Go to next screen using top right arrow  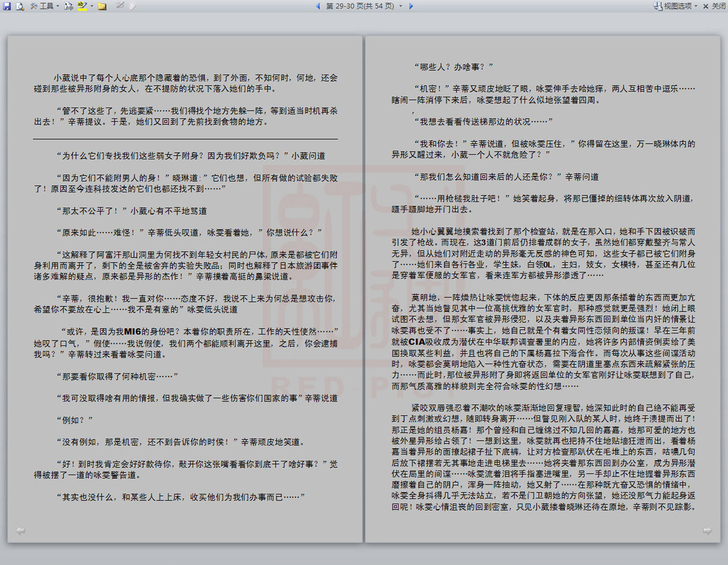click(411, 6)
